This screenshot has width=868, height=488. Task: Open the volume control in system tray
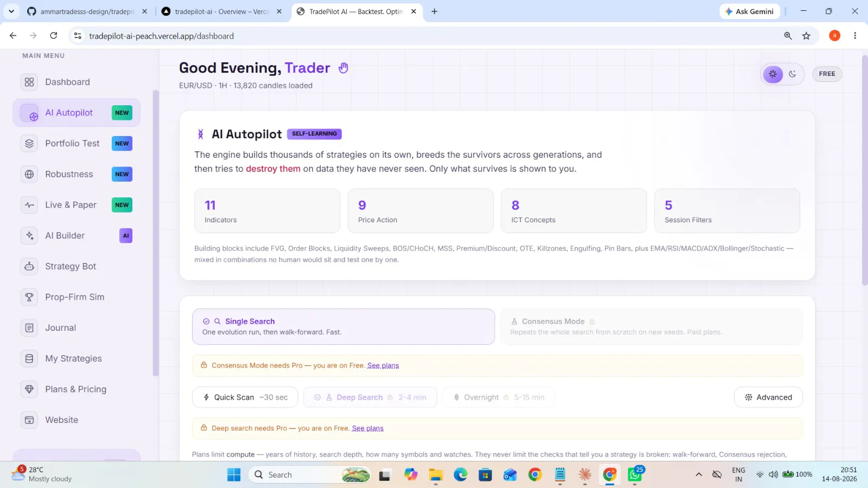coord(773,475)
